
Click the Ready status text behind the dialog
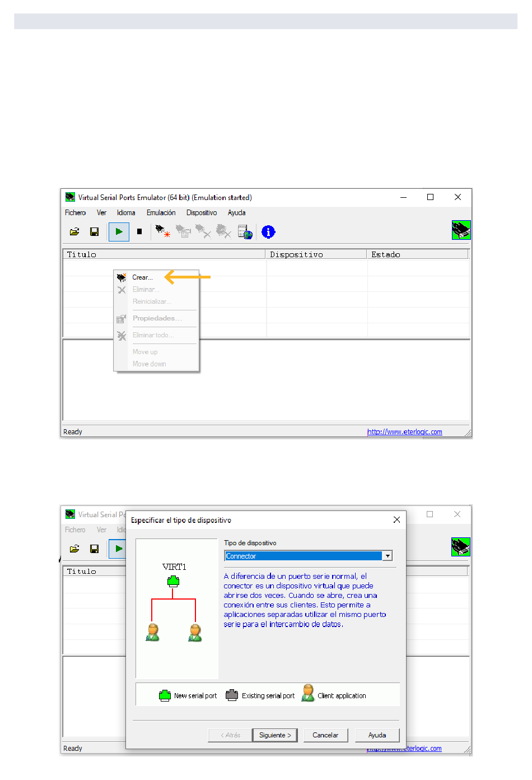click(x=73, y=749)
